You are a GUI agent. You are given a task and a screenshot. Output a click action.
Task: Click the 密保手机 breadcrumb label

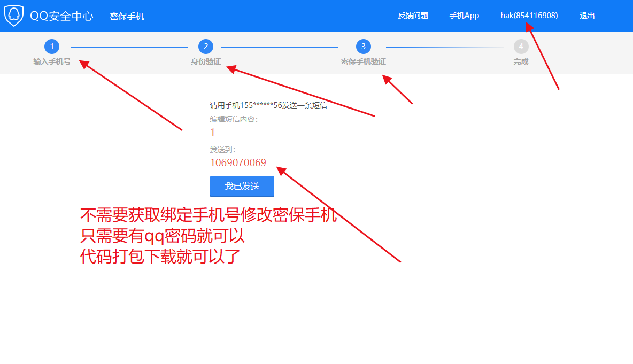coord(127,16)
